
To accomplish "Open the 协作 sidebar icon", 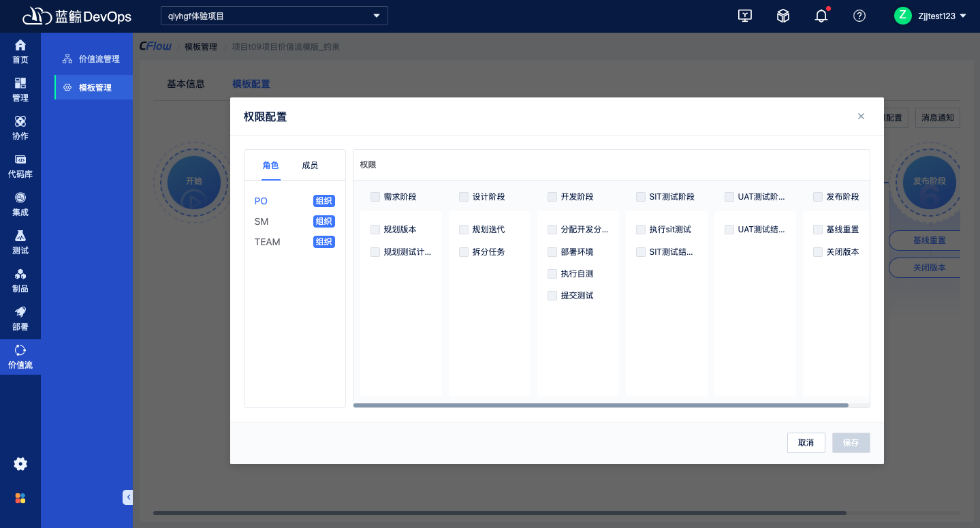I will (x=20, y=121).
